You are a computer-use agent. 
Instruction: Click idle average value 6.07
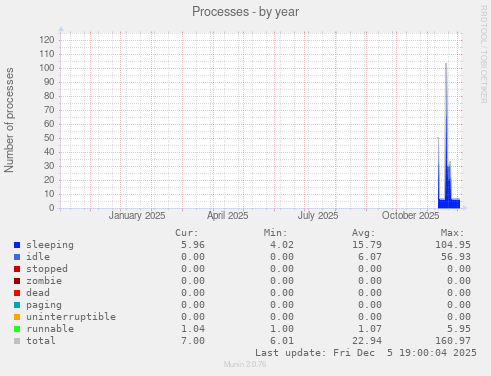click(x=370, y=257)
